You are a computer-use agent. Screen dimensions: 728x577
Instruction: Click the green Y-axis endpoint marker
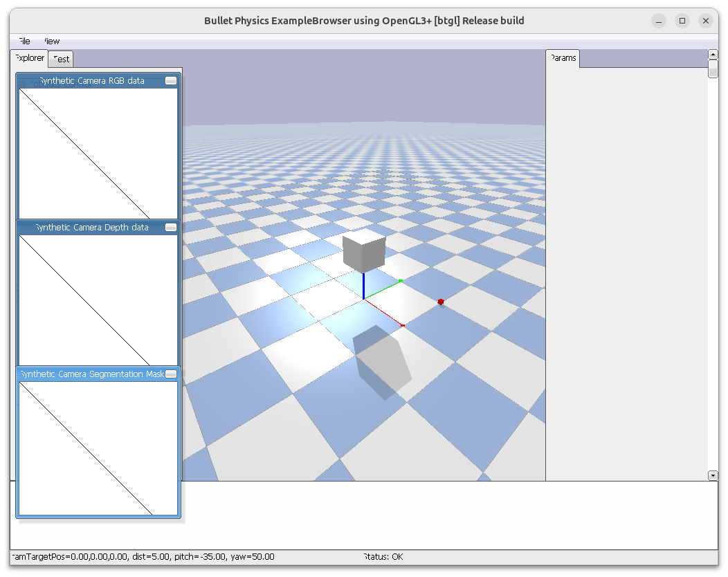pos(401,281)
